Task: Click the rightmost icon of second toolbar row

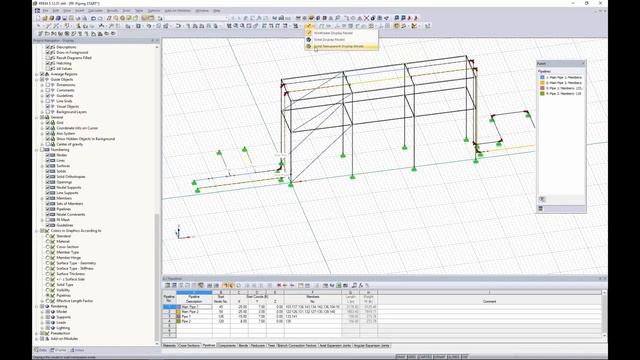Action: tap(427, 26)
